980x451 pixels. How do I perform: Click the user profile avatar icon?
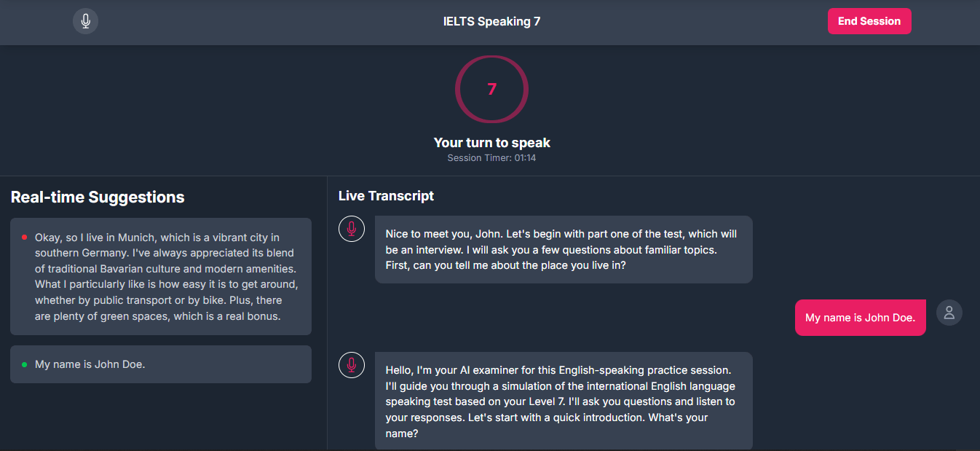949,313
